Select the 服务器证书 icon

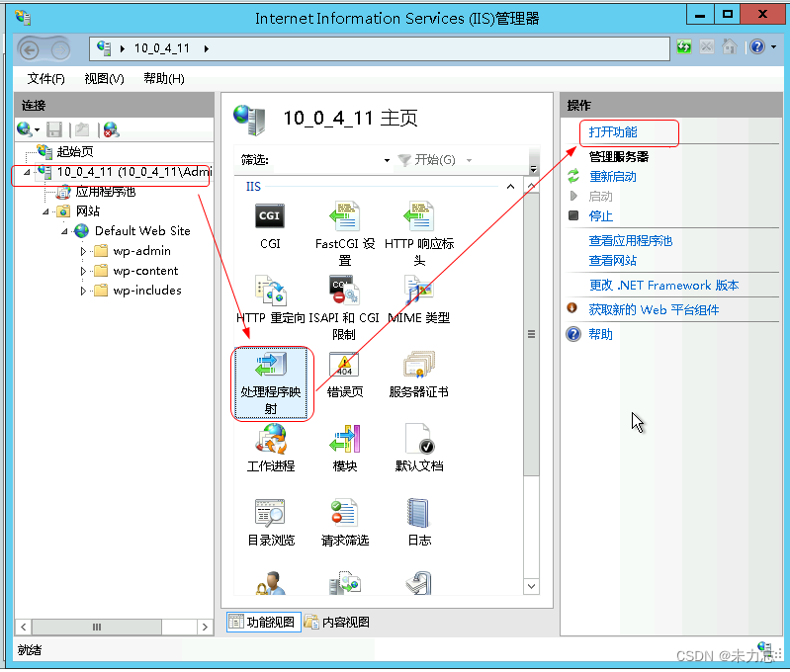[x=418, y=365]
